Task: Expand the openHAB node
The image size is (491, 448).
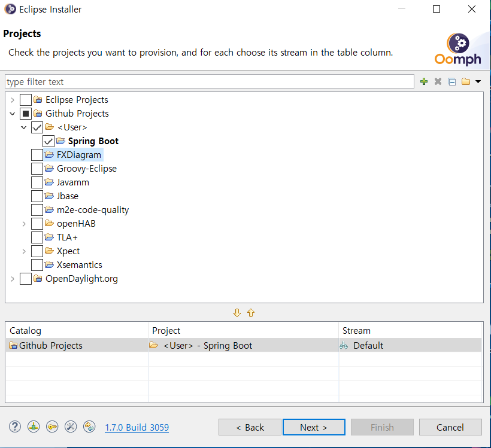Action: (24, 224)
